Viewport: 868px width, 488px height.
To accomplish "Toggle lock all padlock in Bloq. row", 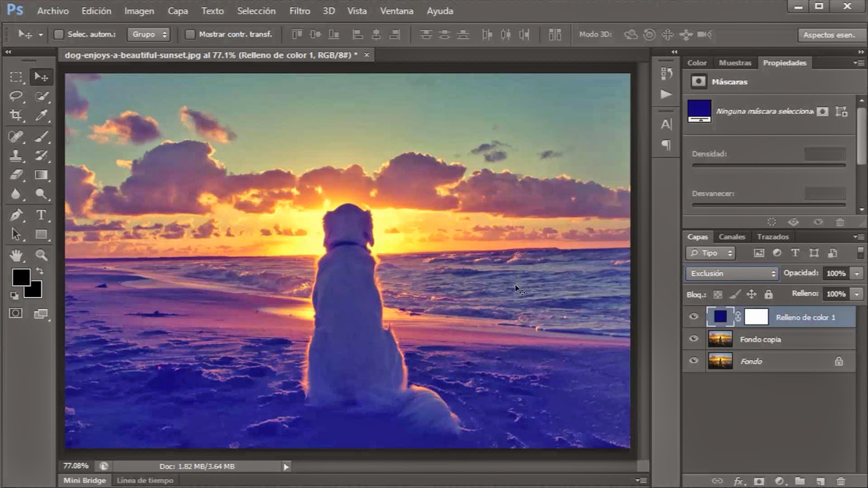I will coord(769,294).
